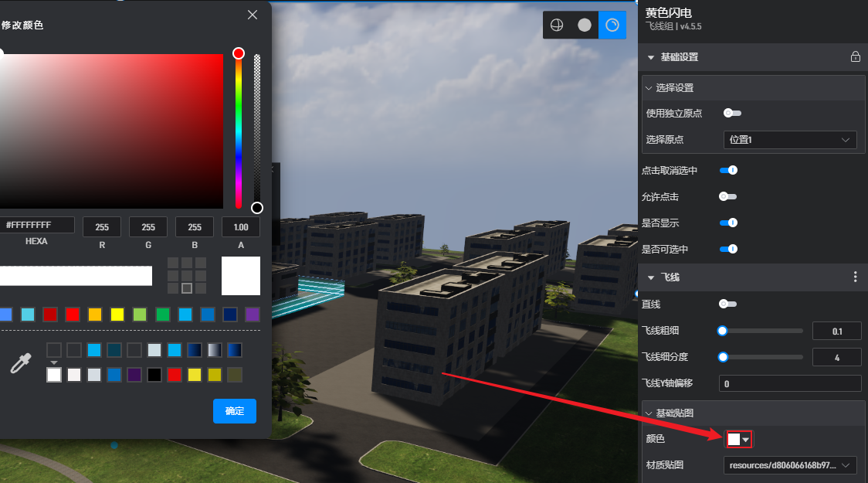Click the 黄色闪电 title text
868x483 pixels.
click(669, 12)
